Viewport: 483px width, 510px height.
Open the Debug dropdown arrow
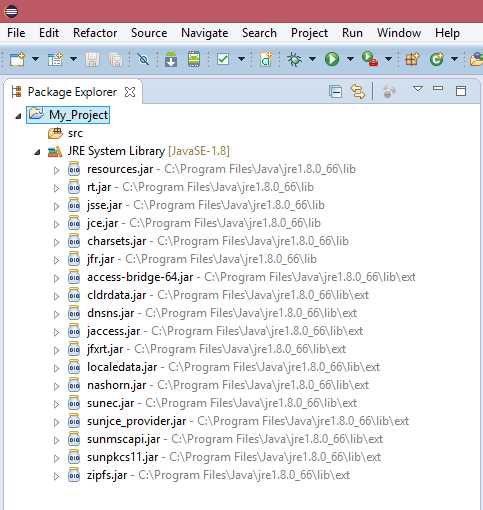pos(312,59)
